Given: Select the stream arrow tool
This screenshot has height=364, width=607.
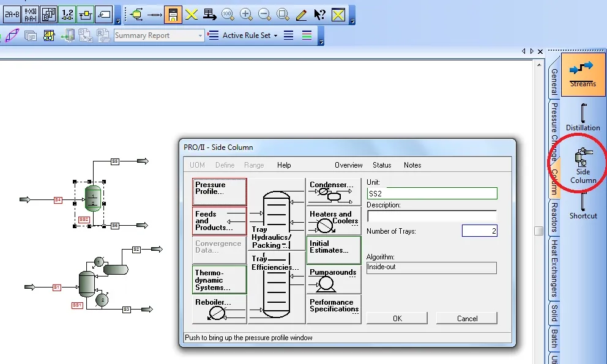Looking at the screenshot, I should (155, 15).
